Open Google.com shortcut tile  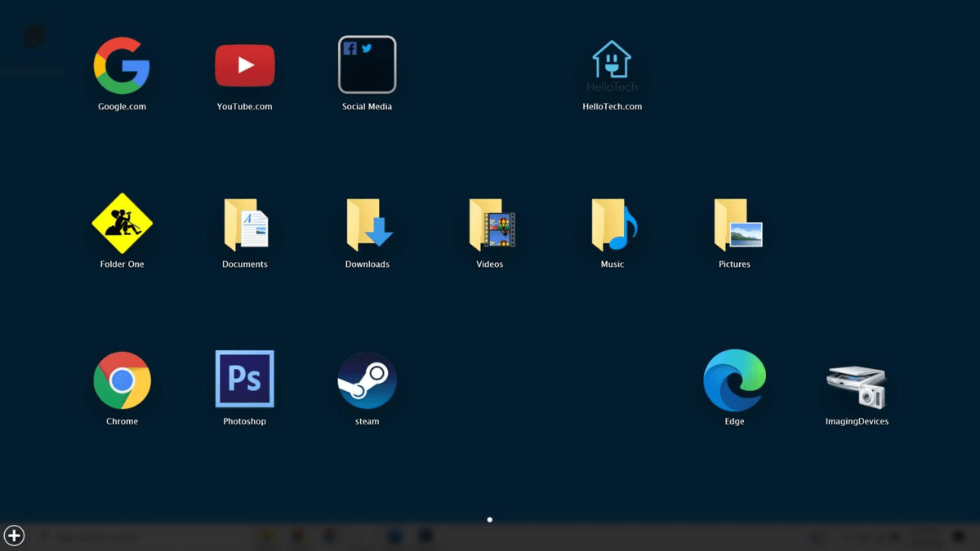click(x=122, y=64)
